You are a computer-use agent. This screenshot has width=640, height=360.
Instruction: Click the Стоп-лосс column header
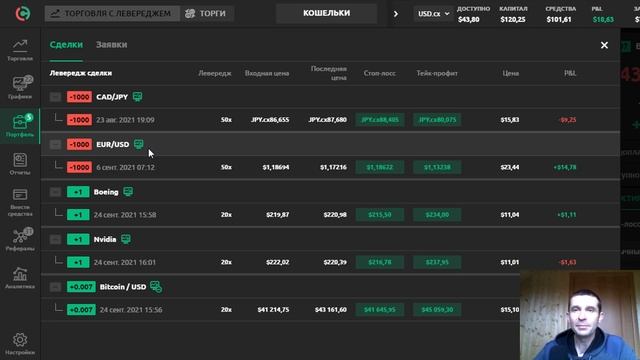[380, 73]
